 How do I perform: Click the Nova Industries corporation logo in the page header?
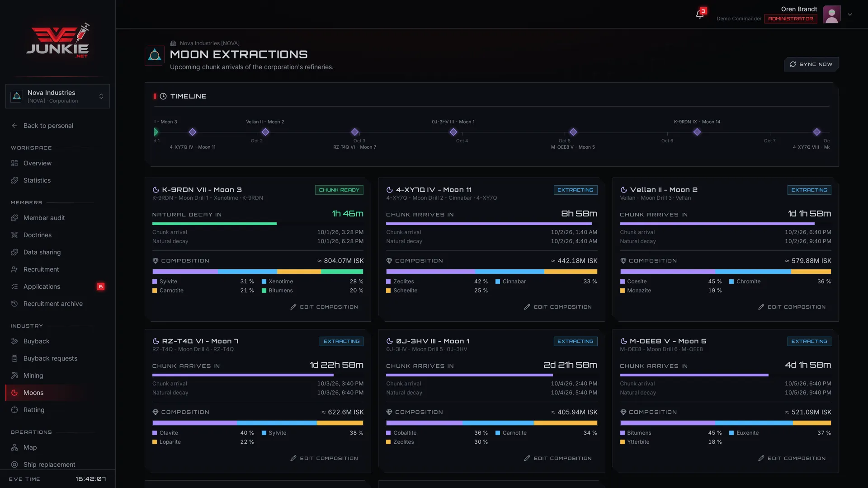tap(155, 56)
